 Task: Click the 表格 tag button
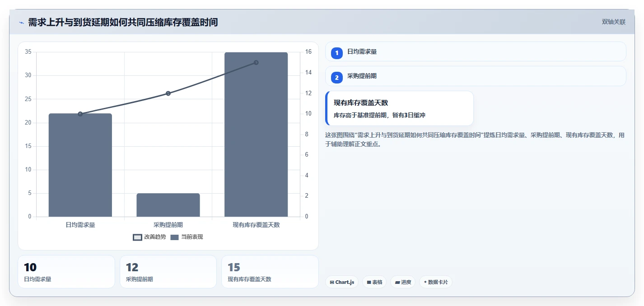tap(374, 282)
